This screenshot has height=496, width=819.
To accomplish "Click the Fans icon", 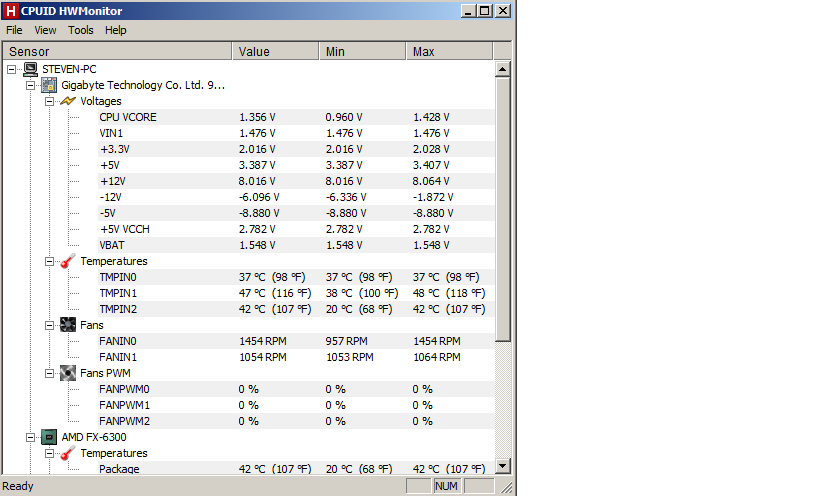I will coord(68,325).
